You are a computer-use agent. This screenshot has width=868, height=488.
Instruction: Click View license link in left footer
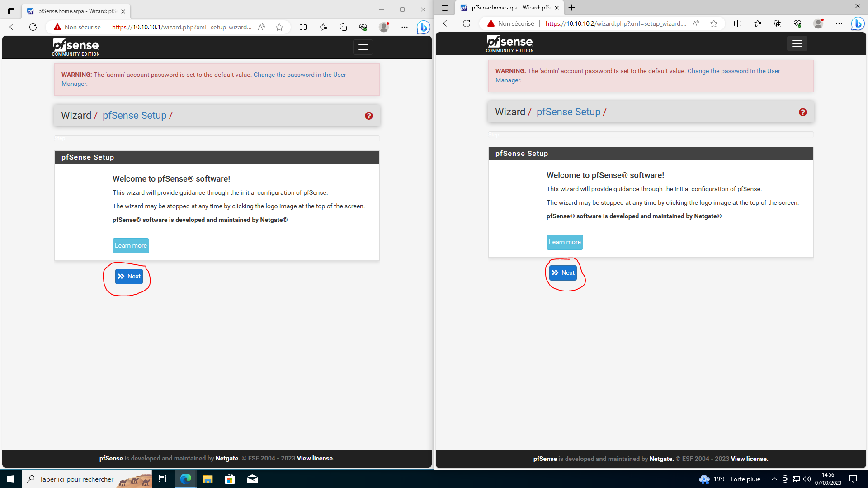click(x=315, y=458)
